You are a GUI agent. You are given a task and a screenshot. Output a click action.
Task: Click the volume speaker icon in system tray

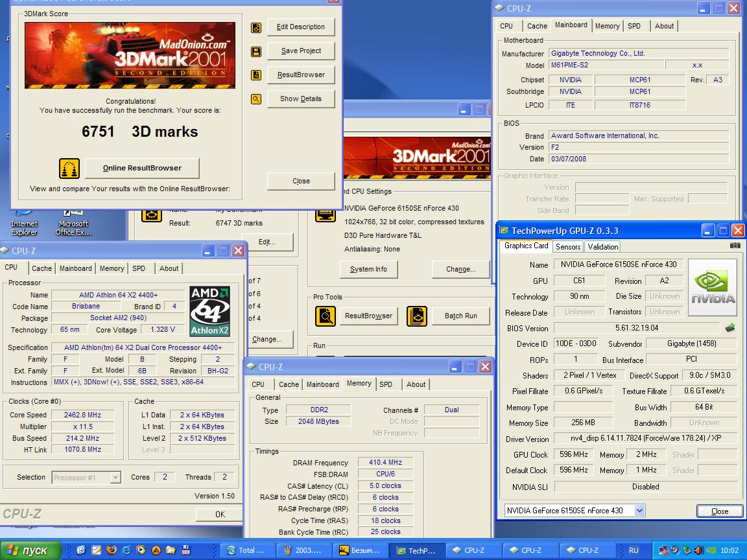(x=699, y=550)
